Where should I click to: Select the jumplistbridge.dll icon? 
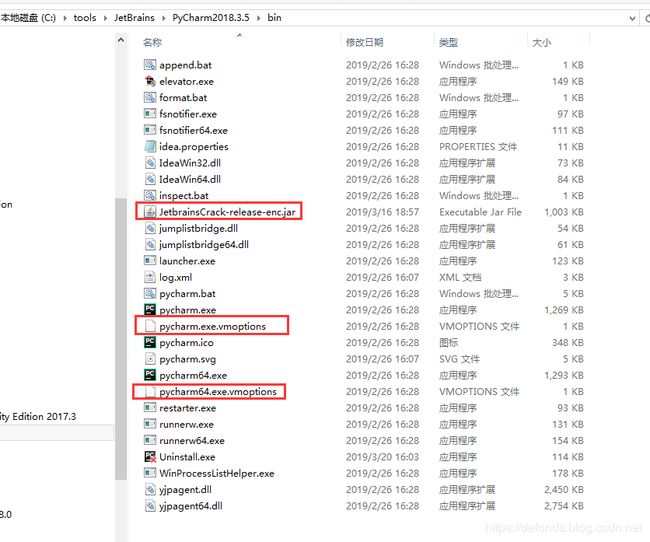click(x=150, y=228)
